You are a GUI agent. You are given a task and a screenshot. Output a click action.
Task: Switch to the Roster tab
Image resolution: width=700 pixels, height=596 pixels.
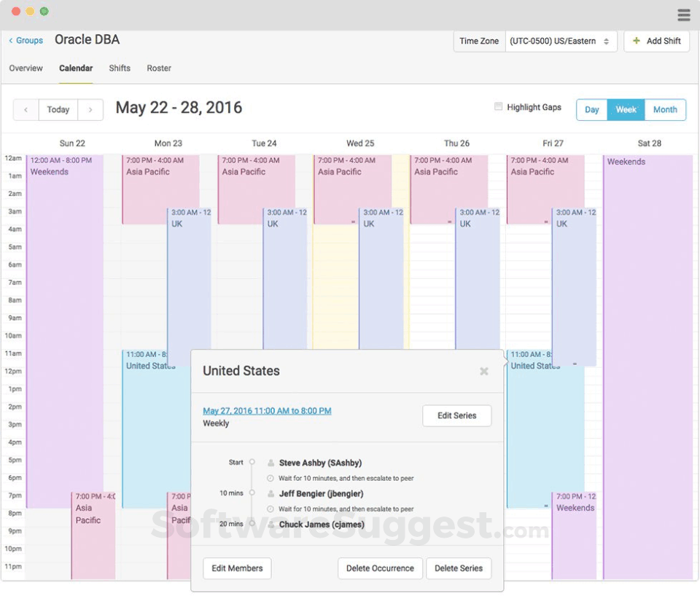coord(159,68)
